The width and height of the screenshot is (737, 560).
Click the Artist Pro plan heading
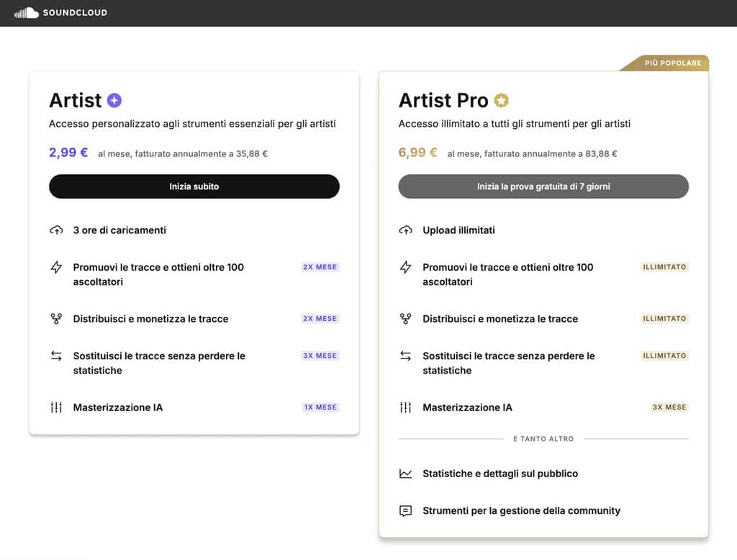tap(443, 100)
